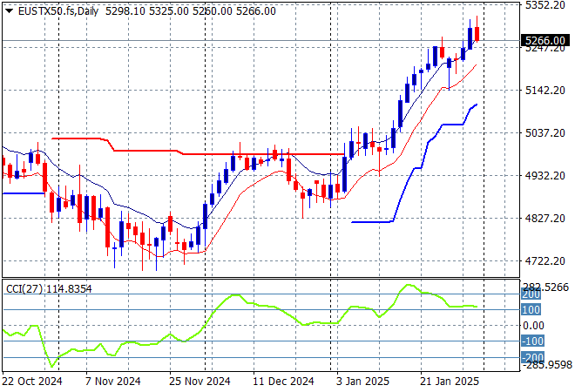
Task: Click the 5352.20 price axis label
Action: (x=545, y=5)
